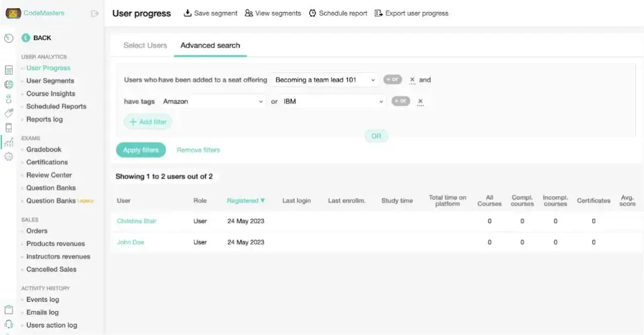
Task: Click the headset support icon
Action: pos(9,324)
